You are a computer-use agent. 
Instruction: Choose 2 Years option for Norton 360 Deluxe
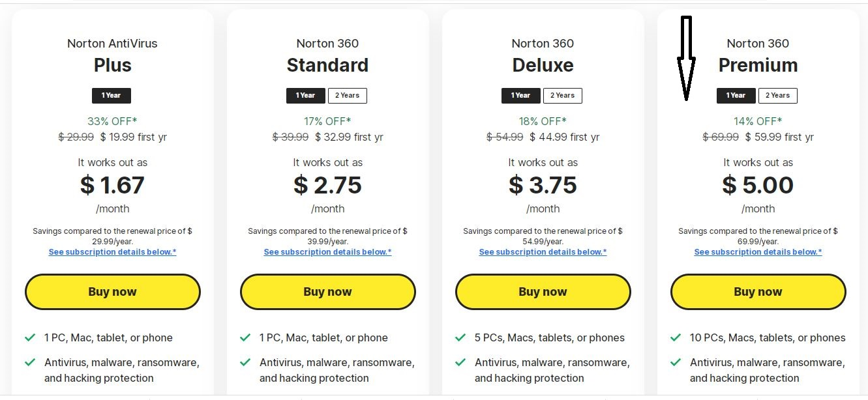563,96
